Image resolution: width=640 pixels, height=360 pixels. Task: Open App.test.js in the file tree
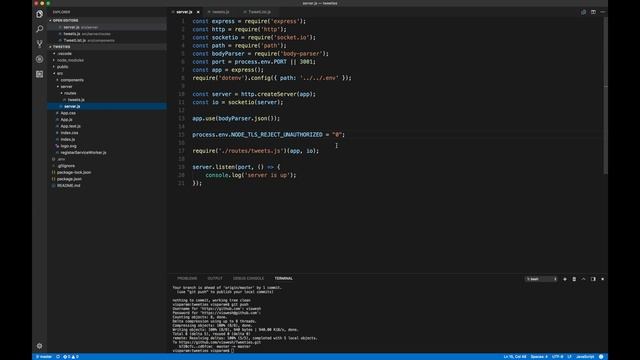[70, 126]
